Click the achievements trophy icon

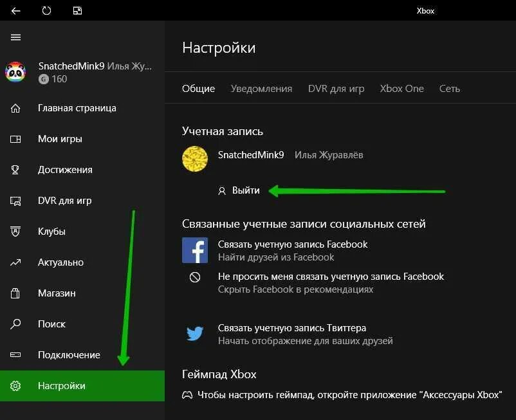click(15, 170)
